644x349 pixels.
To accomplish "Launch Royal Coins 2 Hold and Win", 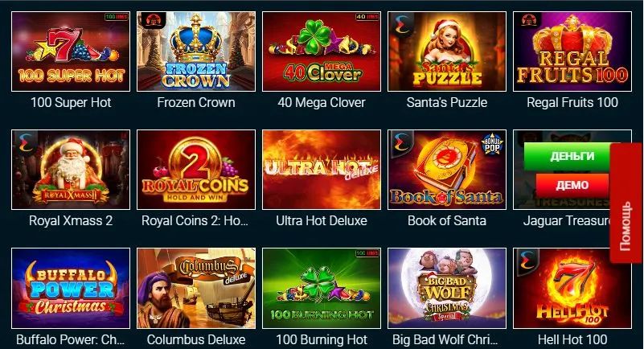I will (196, 170).
